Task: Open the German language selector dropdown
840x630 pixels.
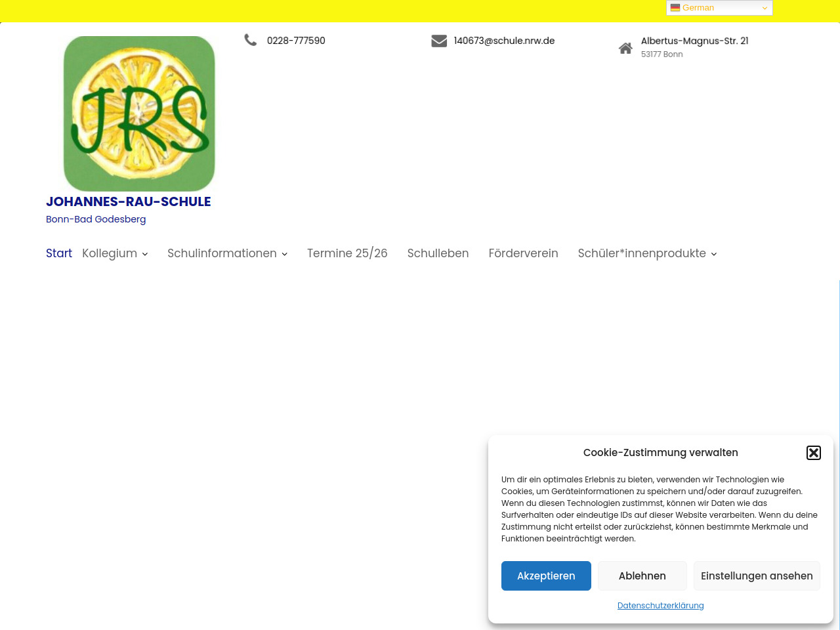Action: (x=719, y=8)
